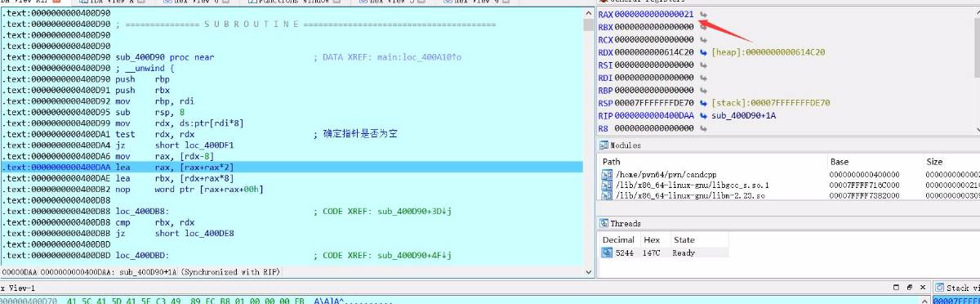The width and height of the screenshot is (980, 304).
Task: Follow the blue arrow beside RDX value
Action: tap(702, 52)
